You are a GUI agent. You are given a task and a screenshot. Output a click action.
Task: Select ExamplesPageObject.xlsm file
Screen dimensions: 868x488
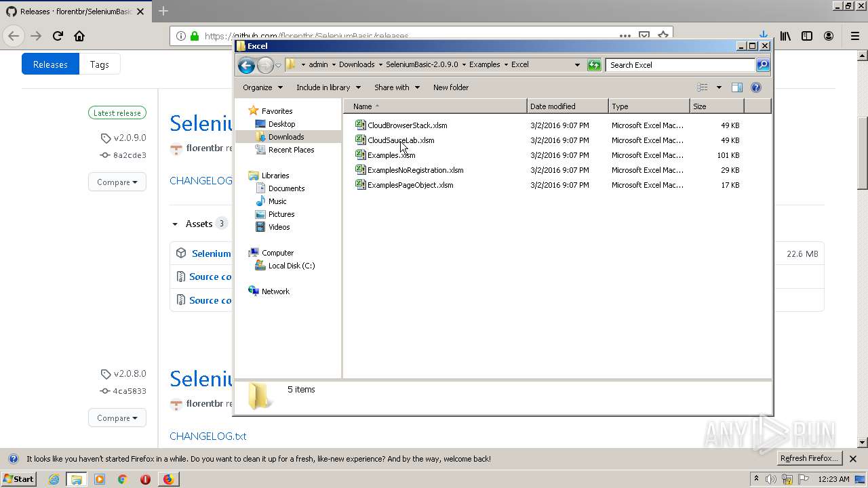coord(410,185)
